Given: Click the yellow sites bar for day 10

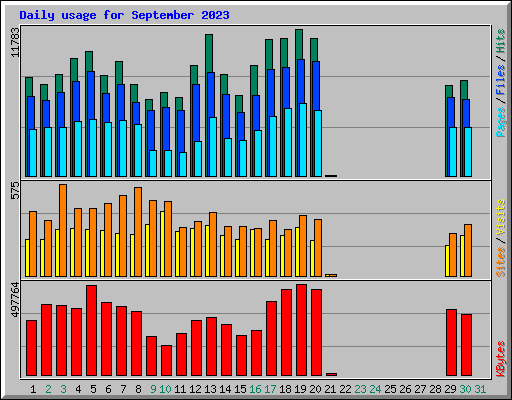Looking at the screenshot, I should tap(162, 244).
